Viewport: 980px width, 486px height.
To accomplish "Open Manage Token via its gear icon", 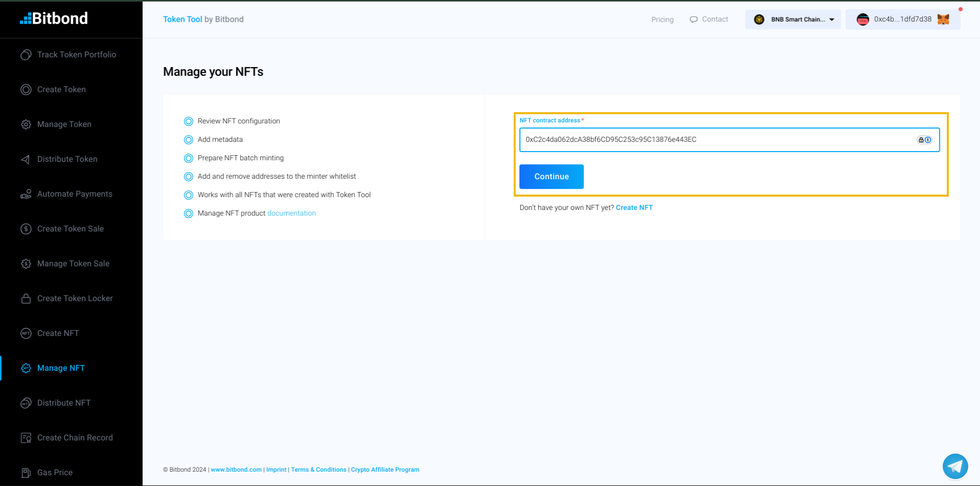I will [26, 124].
